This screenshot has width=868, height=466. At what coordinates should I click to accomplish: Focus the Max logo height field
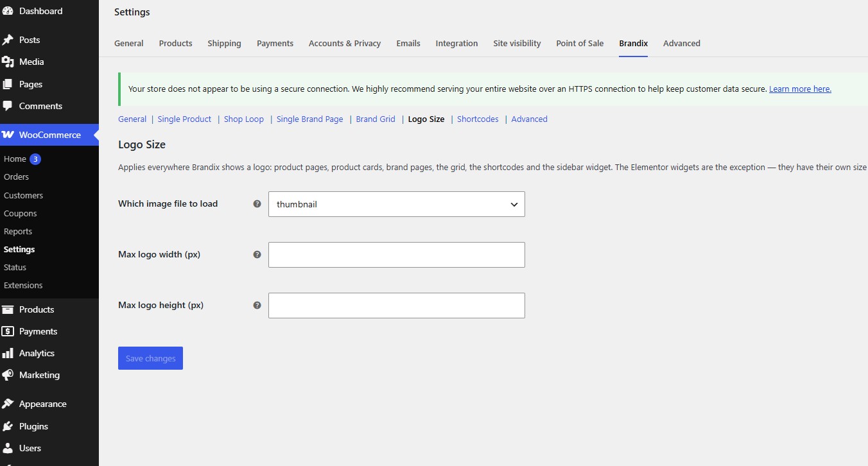396,306
